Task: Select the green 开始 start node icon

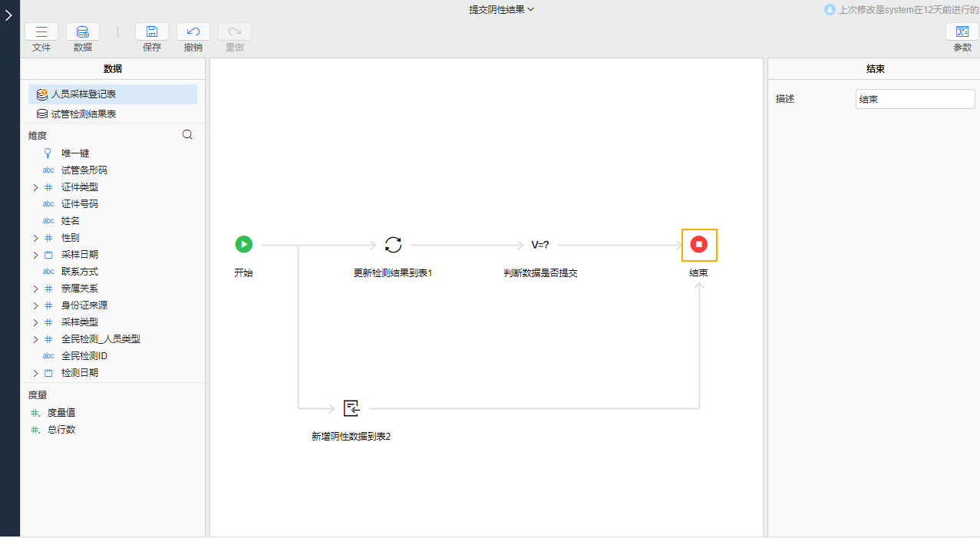Action: coord(243,244)
